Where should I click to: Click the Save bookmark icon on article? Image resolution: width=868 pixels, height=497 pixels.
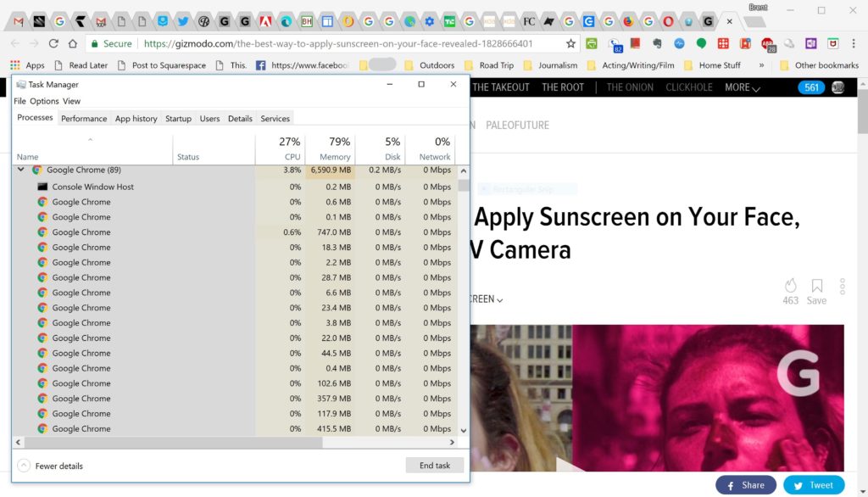[816, 287]
